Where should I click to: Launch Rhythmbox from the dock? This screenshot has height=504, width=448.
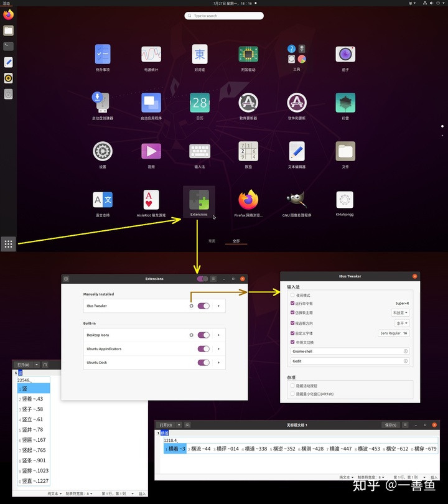[x=8, y=78]
